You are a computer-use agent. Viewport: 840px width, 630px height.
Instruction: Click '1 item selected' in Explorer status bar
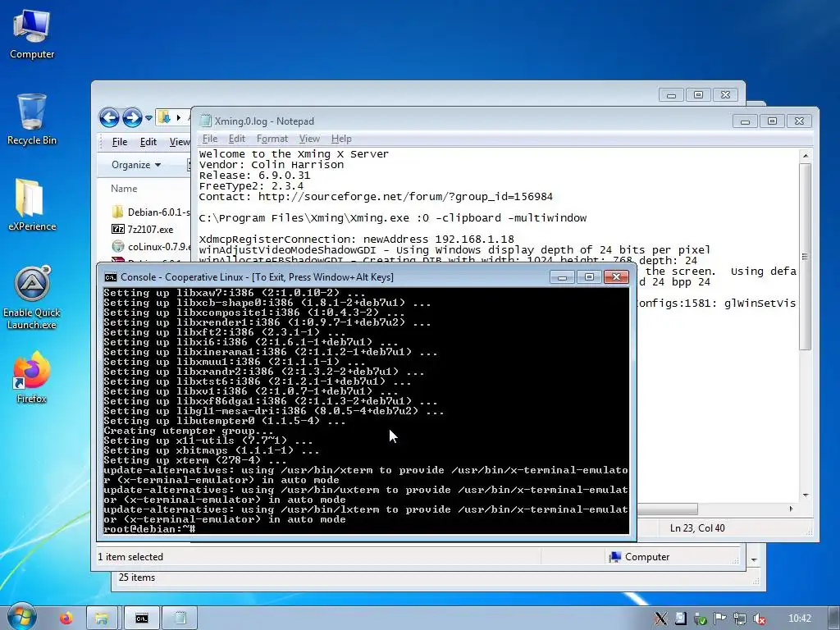click(x=130, y=557)
